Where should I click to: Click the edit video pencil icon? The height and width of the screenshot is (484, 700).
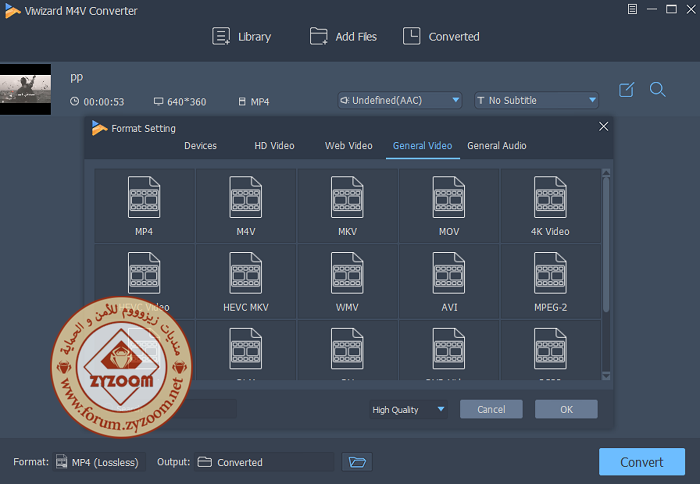coord(626,90)
